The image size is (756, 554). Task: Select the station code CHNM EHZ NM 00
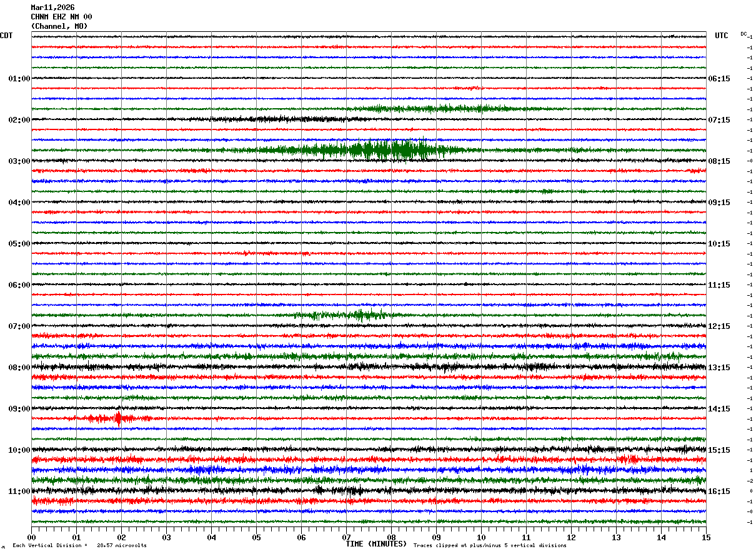(x=61, y=17)
